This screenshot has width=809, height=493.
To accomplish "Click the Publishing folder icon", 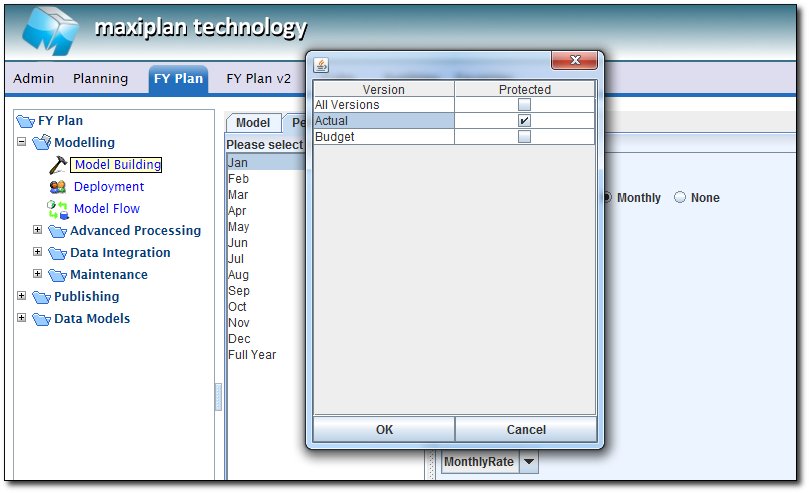I will pyautogui.click(x=41, y=297).
